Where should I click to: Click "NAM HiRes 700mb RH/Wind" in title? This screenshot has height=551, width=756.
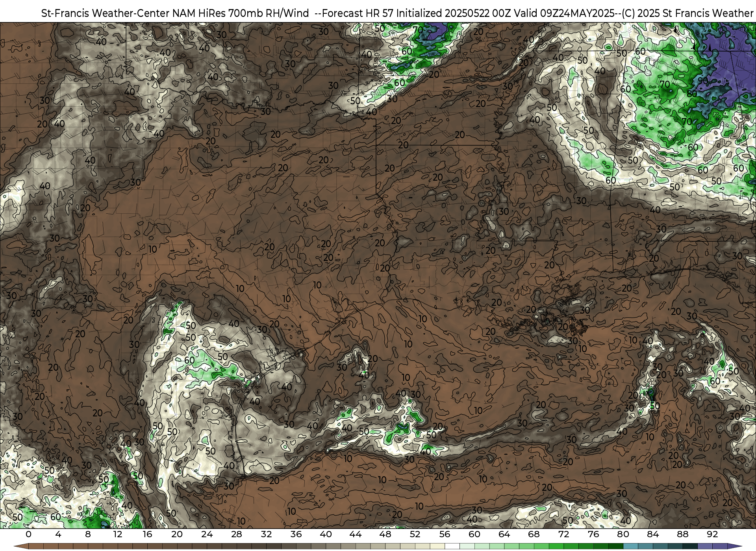point(241,13)
